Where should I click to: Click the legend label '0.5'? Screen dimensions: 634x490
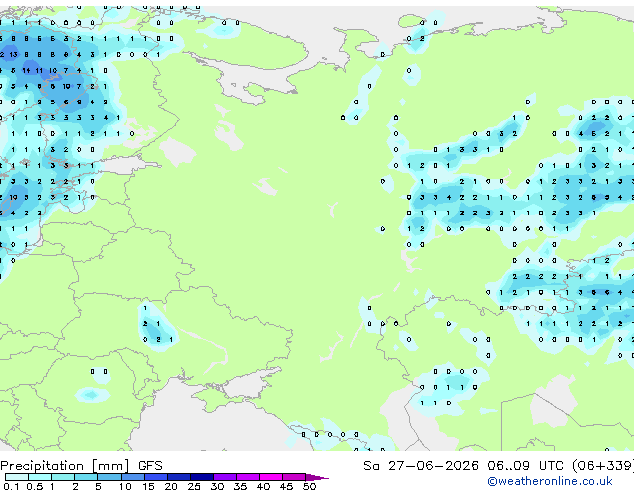pyautogui.click(x=35, y=486)
